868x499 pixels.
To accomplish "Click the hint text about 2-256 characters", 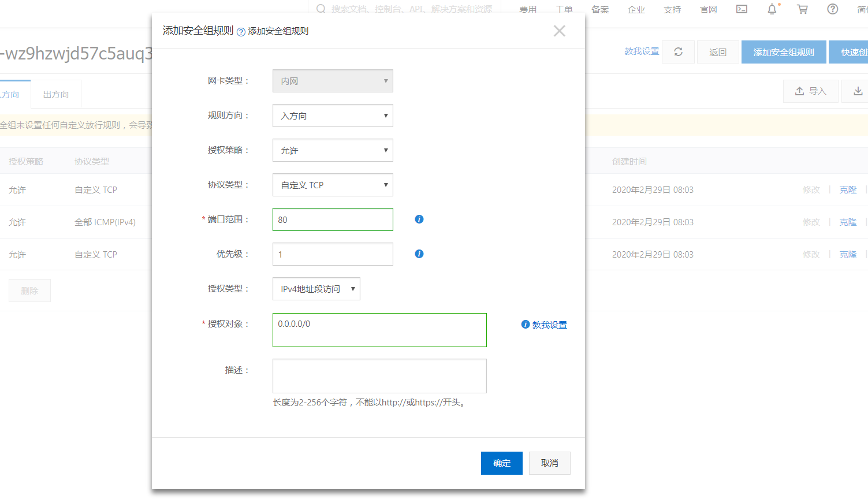I will coord(371,403).
